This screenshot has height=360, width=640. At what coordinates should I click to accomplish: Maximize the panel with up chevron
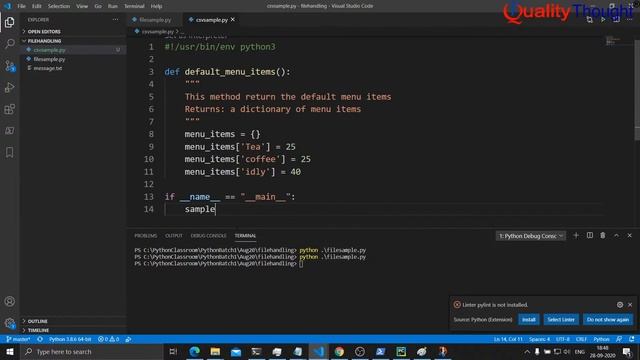[616, 236]
